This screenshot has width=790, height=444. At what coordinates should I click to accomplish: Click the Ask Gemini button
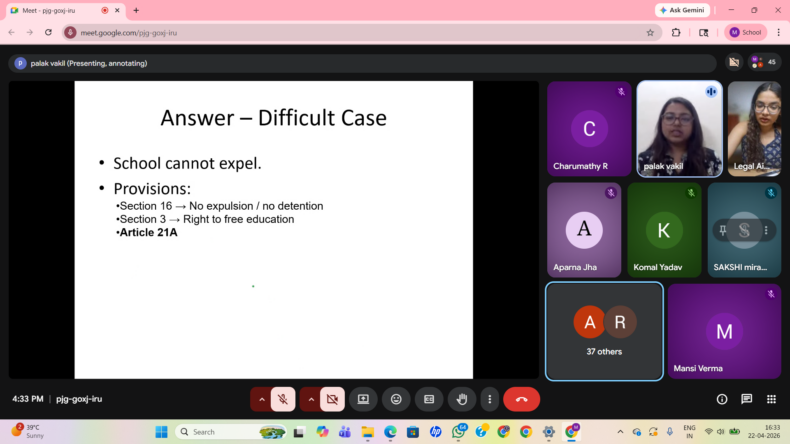point(683,10)
